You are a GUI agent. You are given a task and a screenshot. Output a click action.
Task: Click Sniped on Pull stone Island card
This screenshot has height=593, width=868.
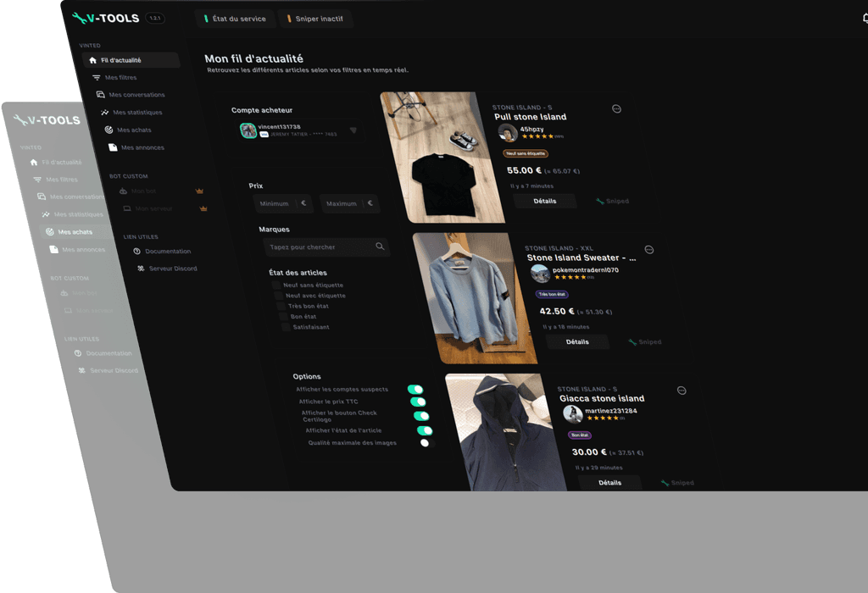point(612,202)
